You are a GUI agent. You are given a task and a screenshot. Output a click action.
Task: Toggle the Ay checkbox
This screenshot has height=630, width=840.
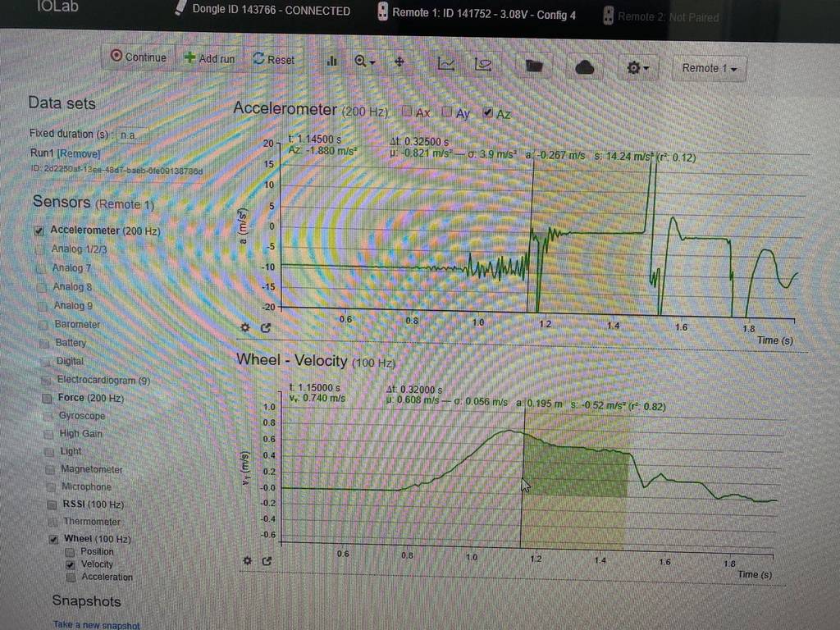[x=447, y=112]
